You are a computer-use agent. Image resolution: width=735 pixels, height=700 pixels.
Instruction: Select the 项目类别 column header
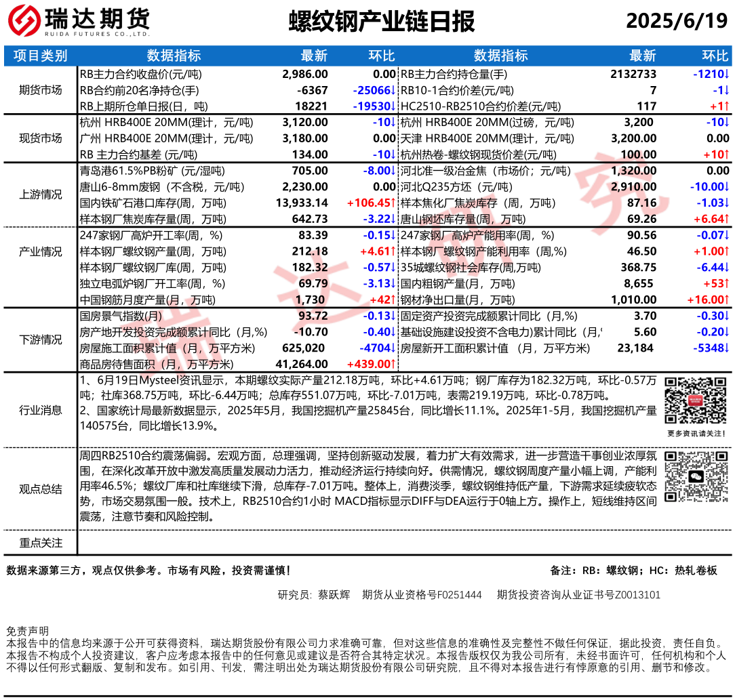40,56
